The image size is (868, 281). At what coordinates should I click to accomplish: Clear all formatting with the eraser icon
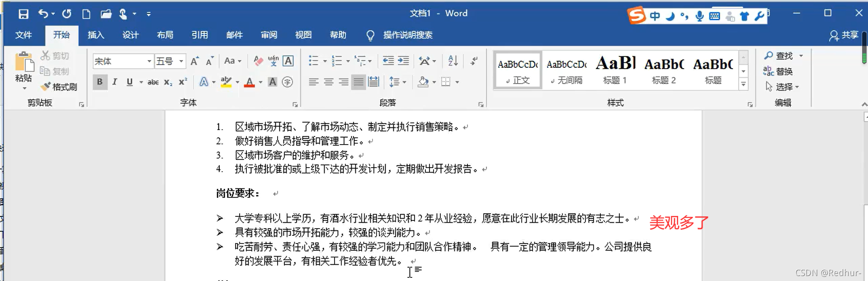click(x=258, y=61)
